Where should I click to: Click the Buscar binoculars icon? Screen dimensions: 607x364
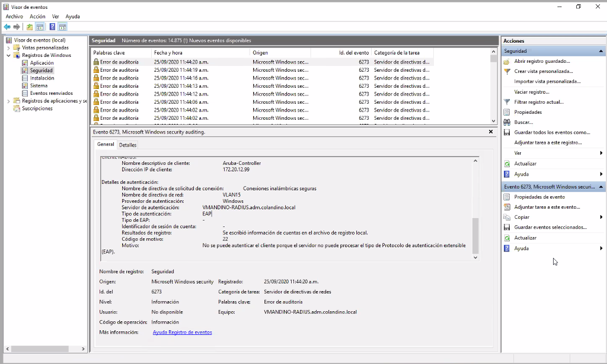coord(507,122)
